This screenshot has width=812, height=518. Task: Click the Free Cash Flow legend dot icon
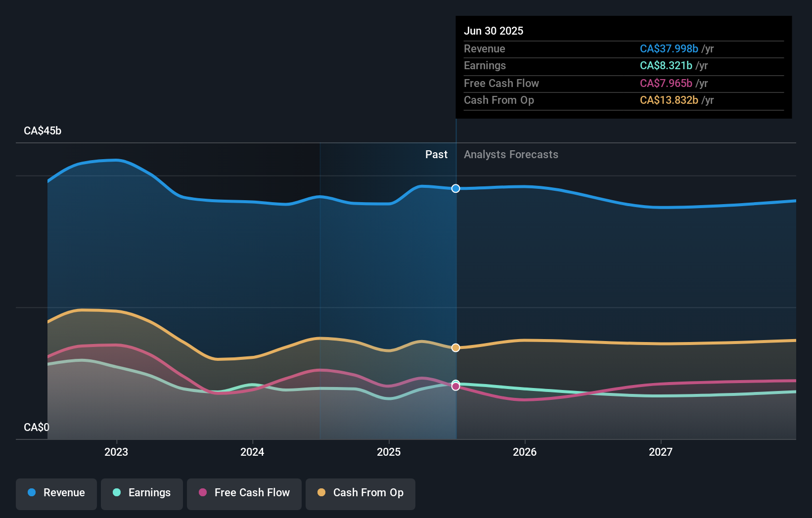click(x=203, y=493)
